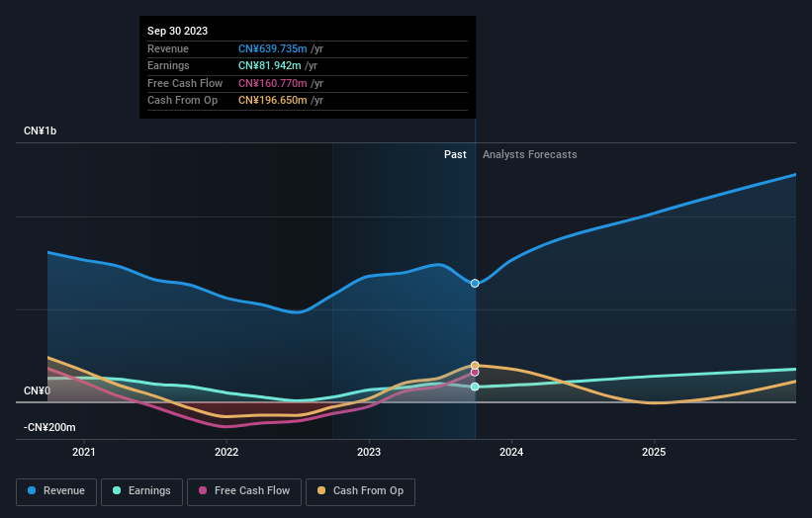Click the orange Cash From Op legend dot

point(321,490)
